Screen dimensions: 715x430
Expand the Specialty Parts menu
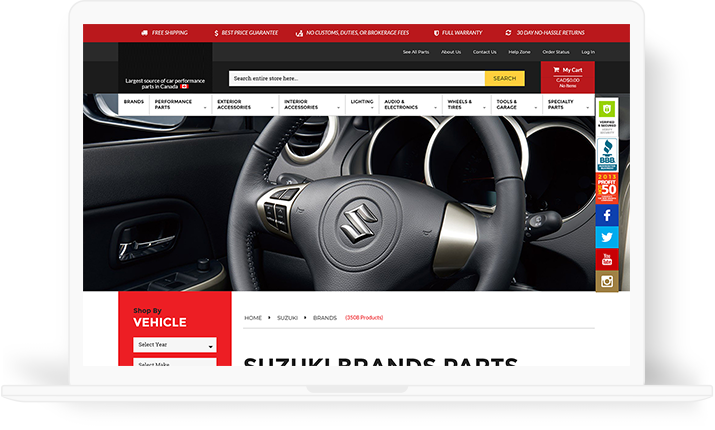point(568,104)
